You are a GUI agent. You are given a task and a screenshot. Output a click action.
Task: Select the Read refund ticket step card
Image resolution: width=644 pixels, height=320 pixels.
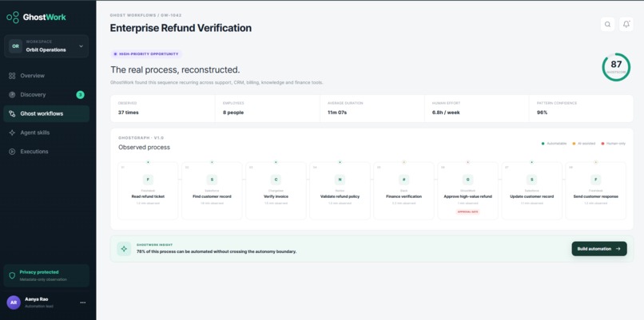pos(148,191)
